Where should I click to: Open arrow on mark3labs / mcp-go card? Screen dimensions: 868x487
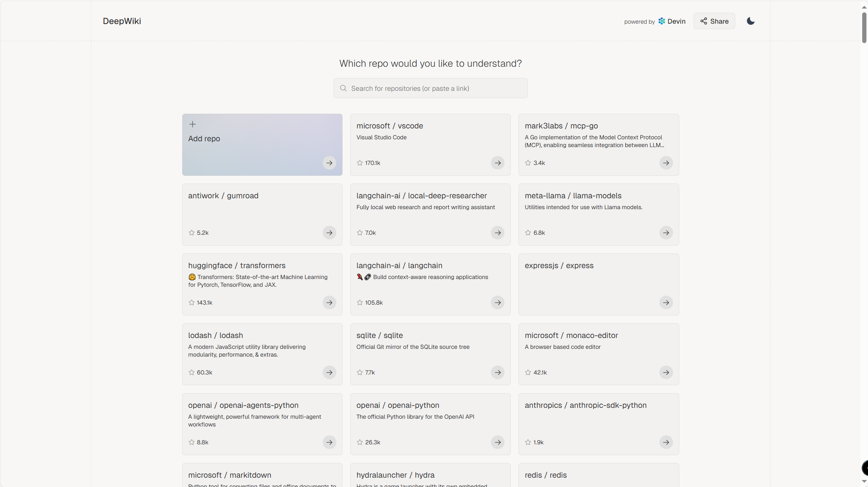(666, 163)
